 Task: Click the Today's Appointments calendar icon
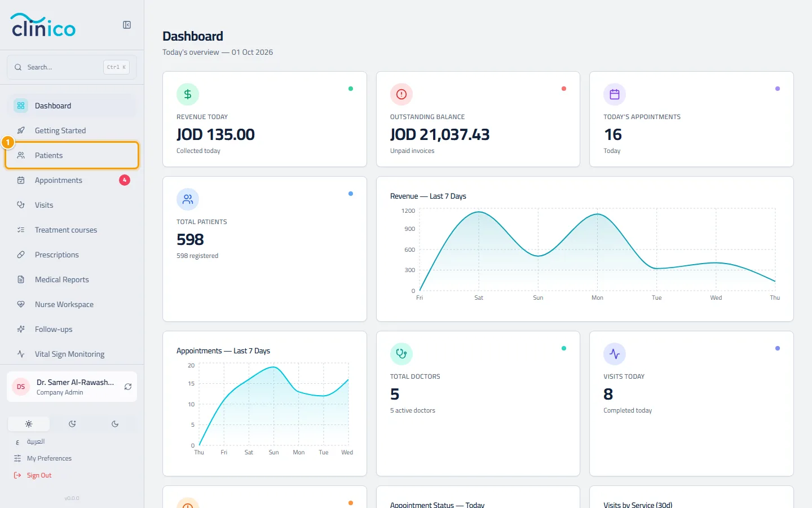click(x=615, y=94)
